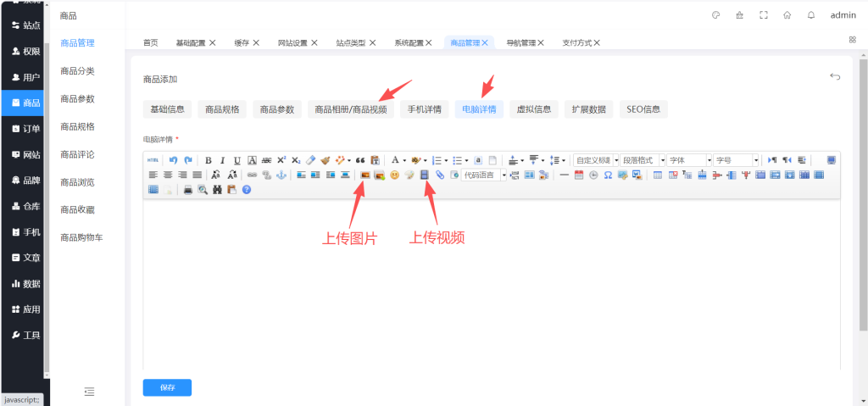Viewport: 868px width, 406px height.
Task: Center align text in editor
Action: coord(168,175)
